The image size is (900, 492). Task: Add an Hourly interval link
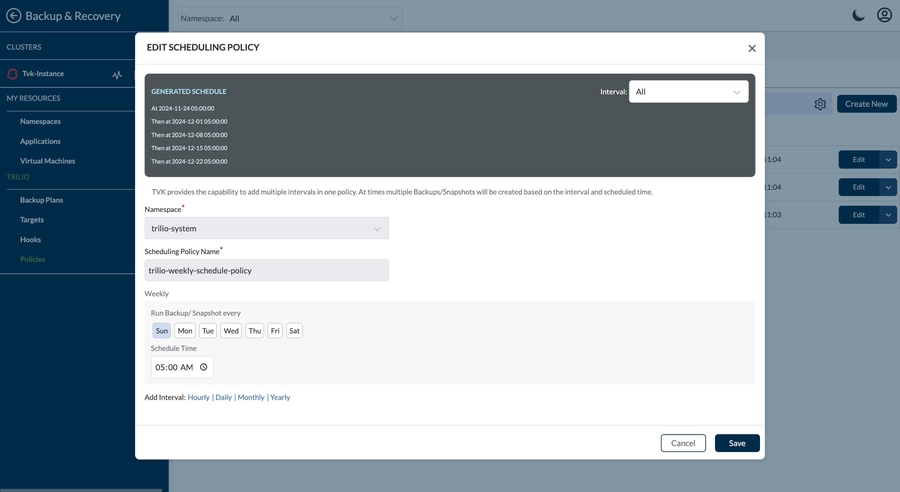pos(199,398)
